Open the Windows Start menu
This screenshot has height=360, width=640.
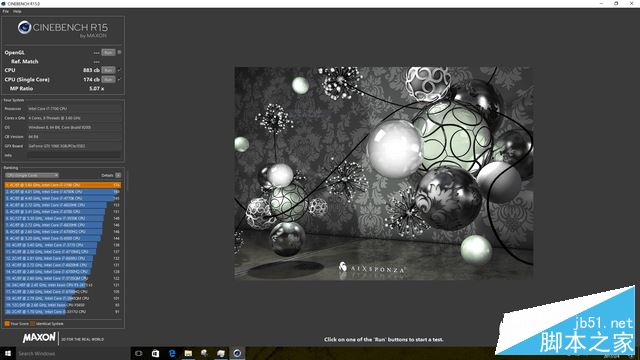7,353
